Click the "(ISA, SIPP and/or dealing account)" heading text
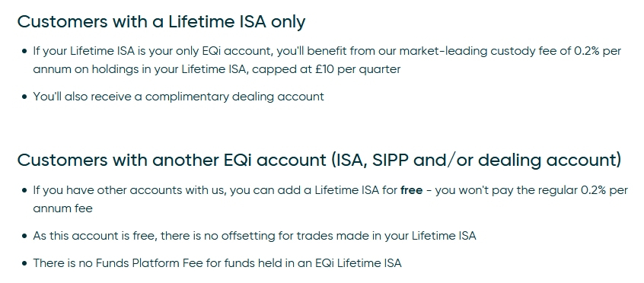The height and width of the screenshot is (283, 644). 477,160
